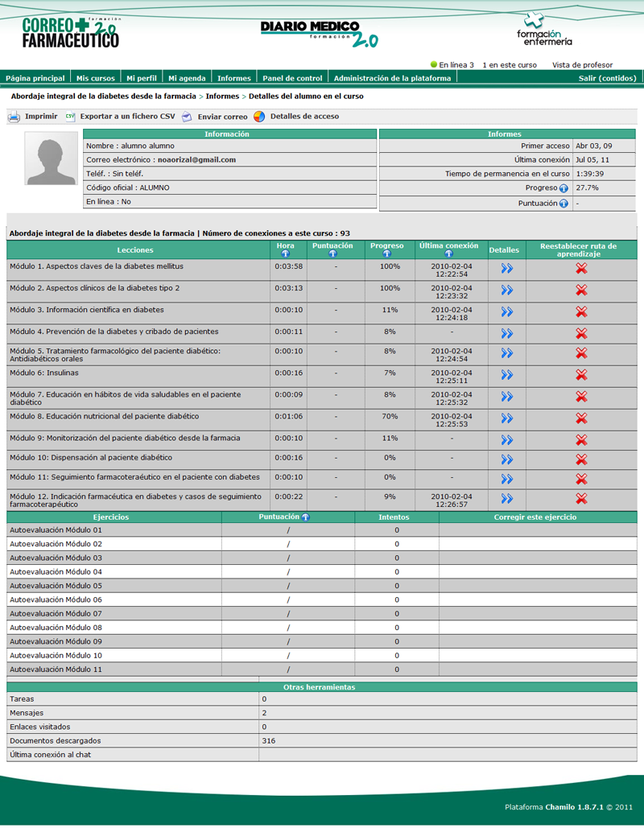
Task: Open details arrows for Módulo 3
Action: pyautogui.click(x=507, y=312)
